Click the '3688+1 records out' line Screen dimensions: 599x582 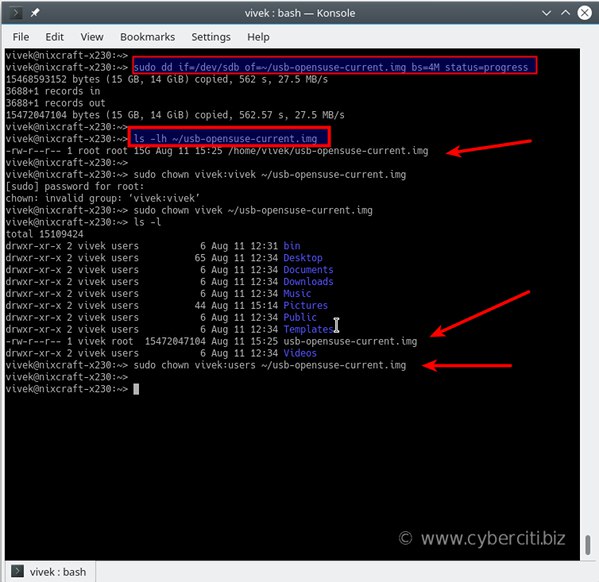(x=55, y=103)
